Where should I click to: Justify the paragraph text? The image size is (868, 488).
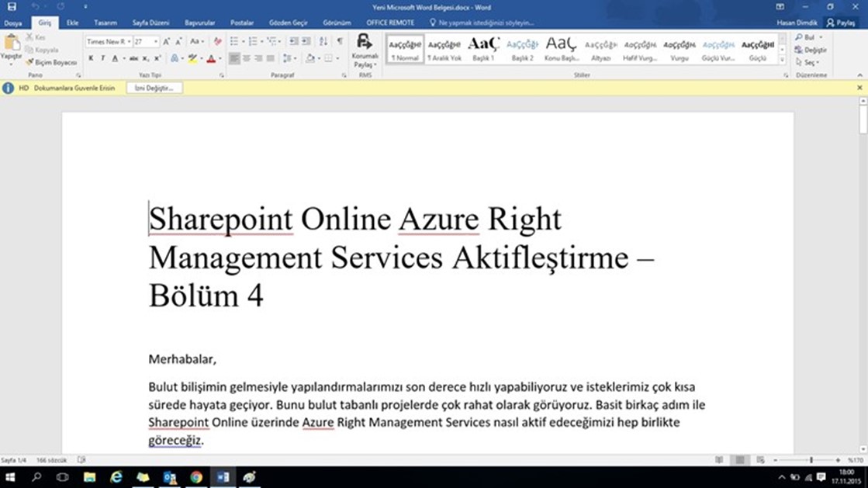[271, 58]
